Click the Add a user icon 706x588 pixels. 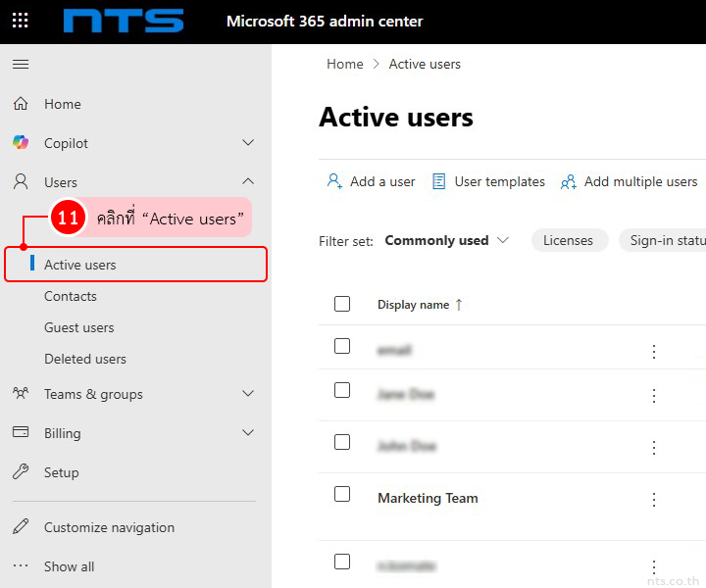click(334, 181)
